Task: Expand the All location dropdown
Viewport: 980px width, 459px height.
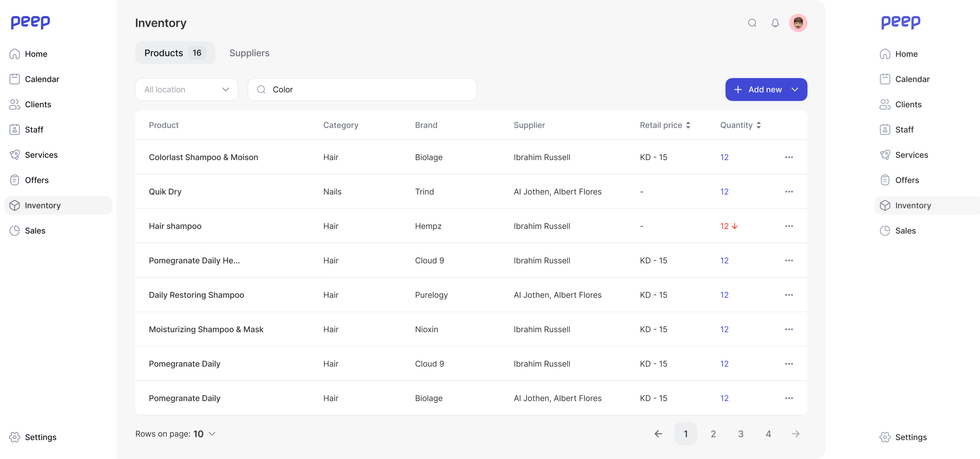Action: click(x=186, y=90)
